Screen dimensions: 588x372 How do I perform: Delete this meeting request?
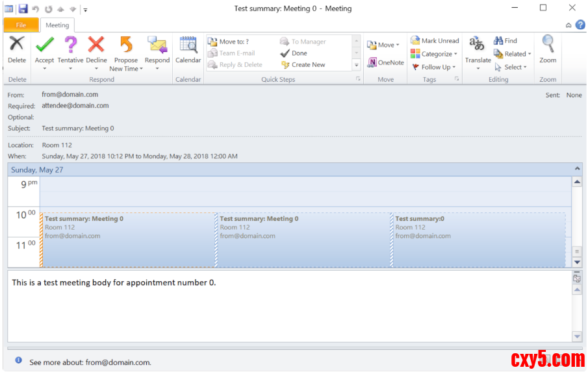(x=17, y=49)
